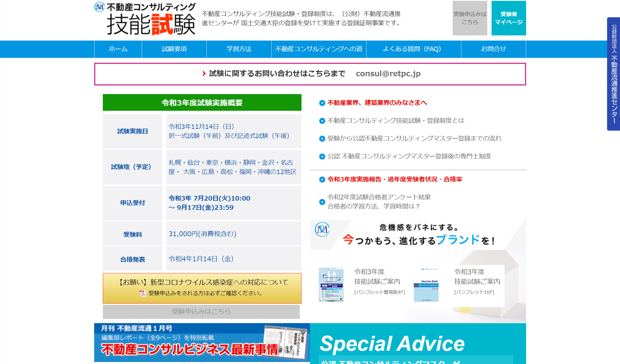Click the blue arrow icon beside 不動産業界 link
The height and width of the screenshot is (364, 620).
tap(322, 103)
